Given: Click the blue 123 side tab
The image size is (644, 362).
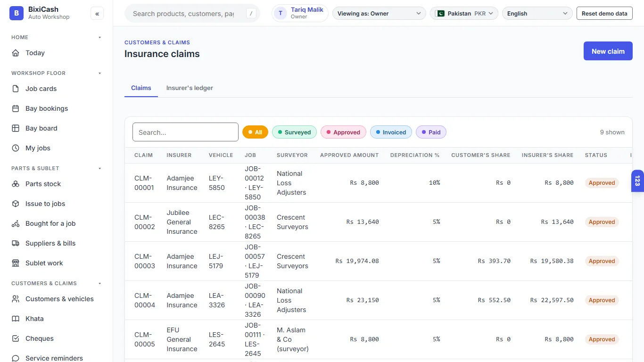Looking at the screenshot, I should (x=637, y=181).
